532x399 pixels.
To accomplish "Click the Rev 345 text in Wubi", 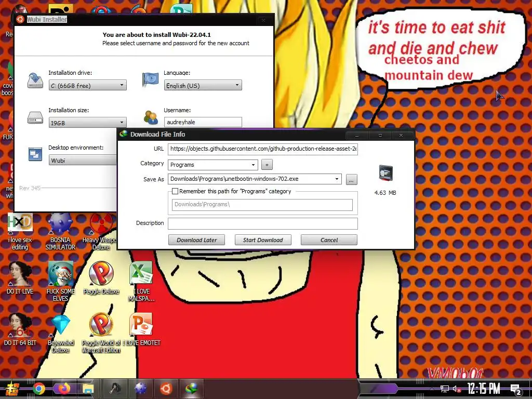I will click(30, 188).
